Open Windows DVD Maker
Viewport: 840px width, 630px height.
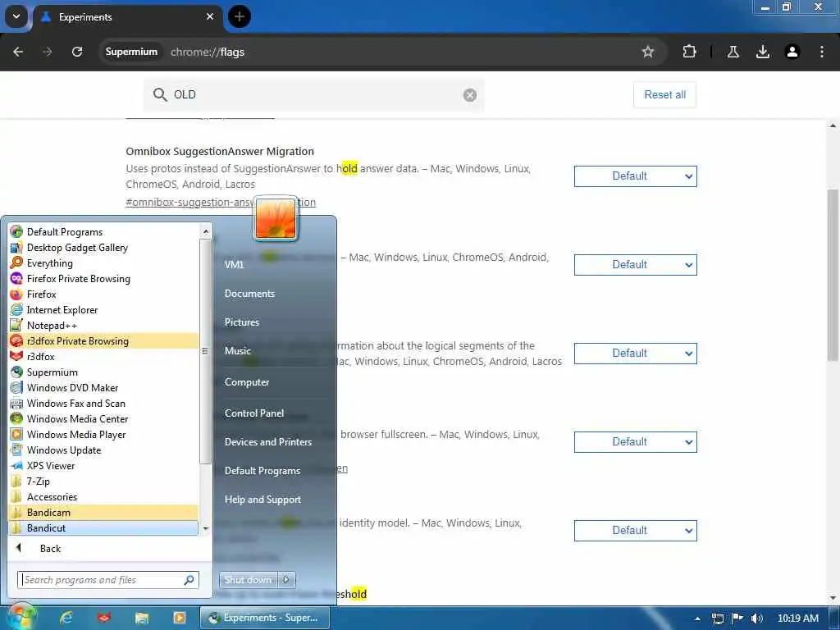[104, 387]
